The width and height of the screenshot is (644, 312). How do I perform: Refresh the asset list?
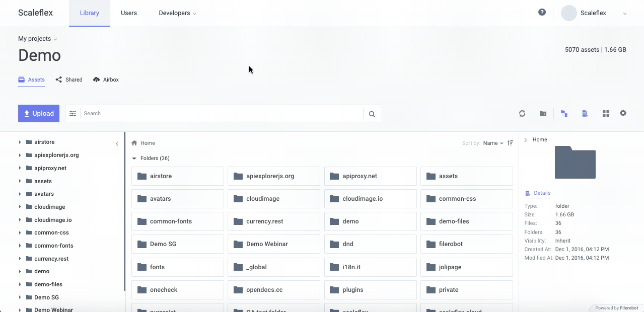pos(522,114)
